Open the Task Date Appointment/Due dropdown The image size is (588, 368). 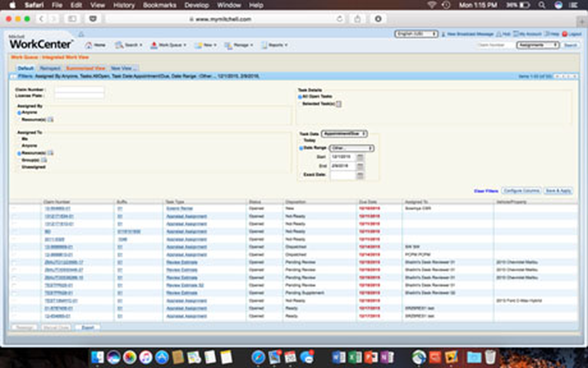pos(344,134)
